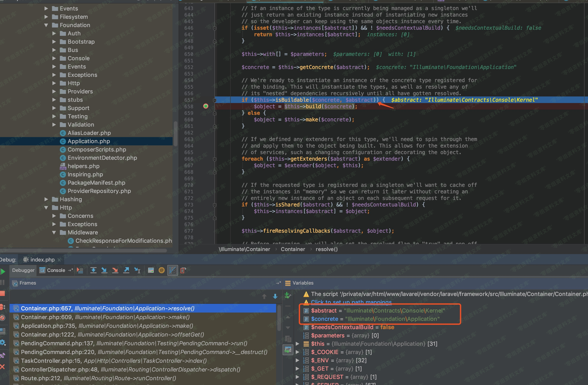The image size is (588, 385).
Task: Click the Run to Cursor icon
Action: point(137,270)
